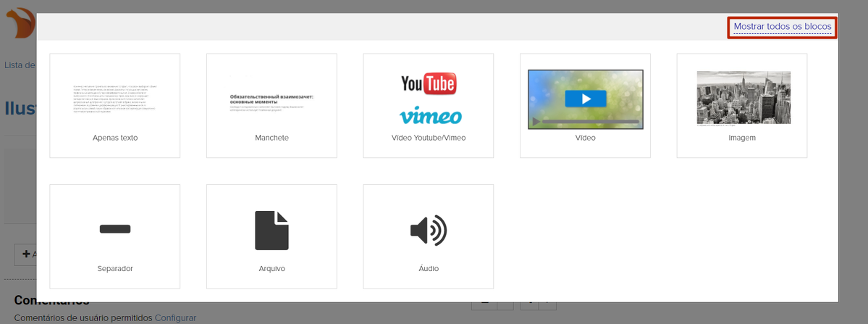Select the "Áudio" label text
This screenshot has height=324, width=868.
tap(428, 268)
